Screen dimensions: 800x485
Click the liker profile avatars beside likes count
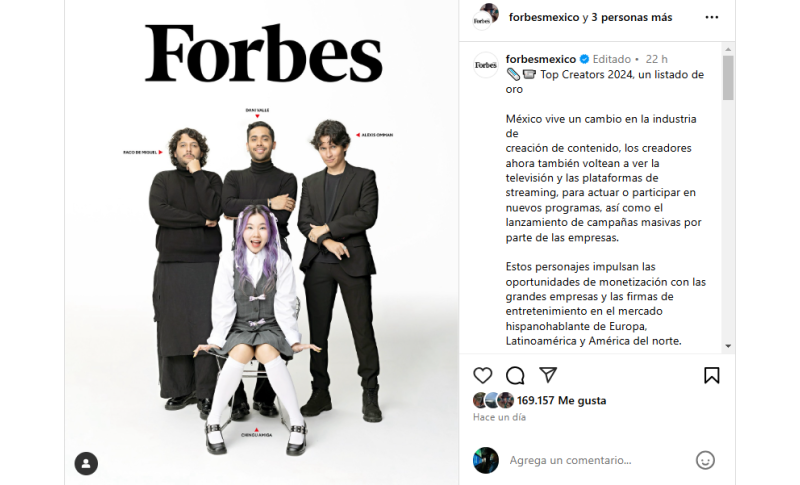coord(493,400)
